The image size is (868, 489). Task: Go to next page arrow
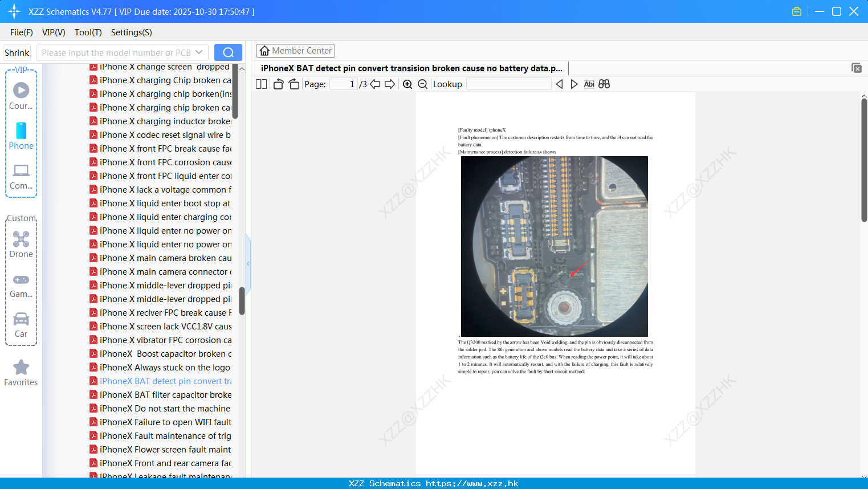point(390,84)
